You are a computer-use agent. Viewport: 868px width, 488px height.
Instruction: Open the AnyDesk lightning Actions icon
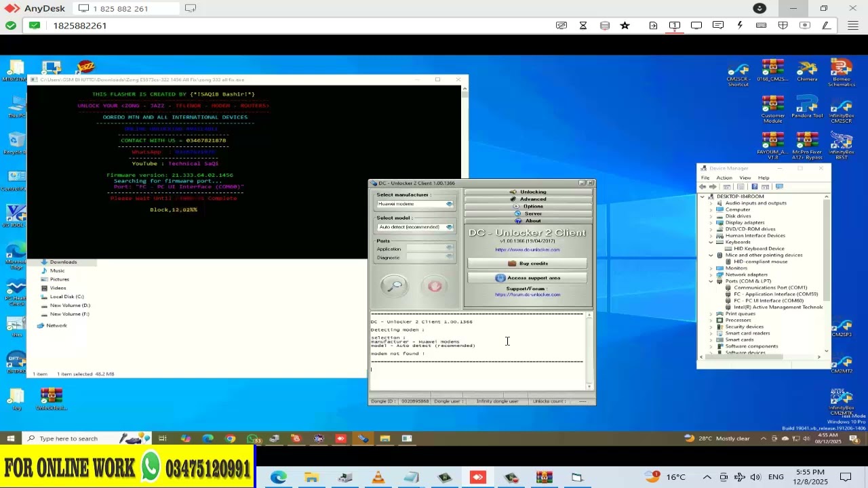point(740,26)
